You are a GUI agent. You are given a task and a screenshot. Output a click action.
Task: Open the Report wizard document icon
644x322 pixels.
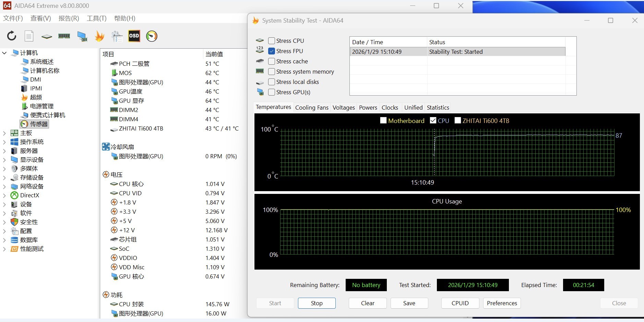click(29, 36)
